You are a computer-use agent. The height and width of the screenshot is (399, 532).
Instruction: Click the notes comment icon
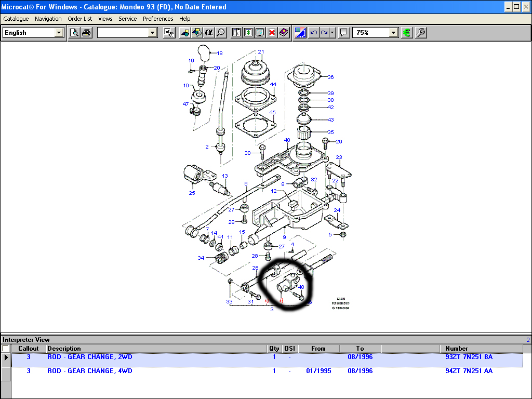click(343, 33)
